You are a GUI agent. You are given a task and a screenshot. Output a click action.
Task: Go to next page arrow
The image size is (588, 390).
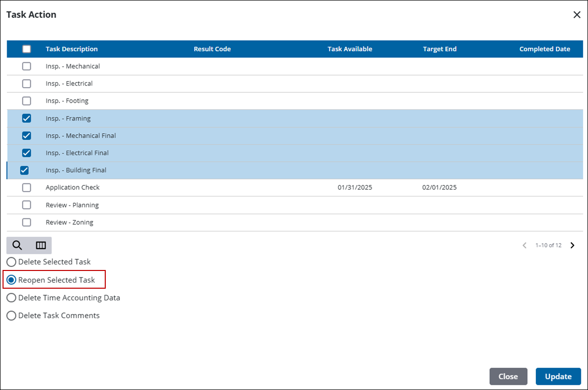572,246
